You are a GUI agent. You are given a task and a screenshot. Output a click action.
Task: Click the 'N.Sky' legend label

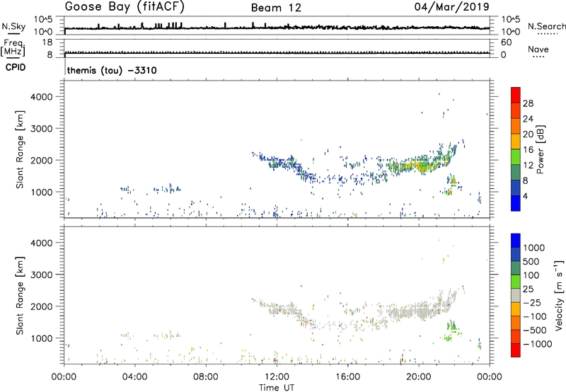[13, 26]
